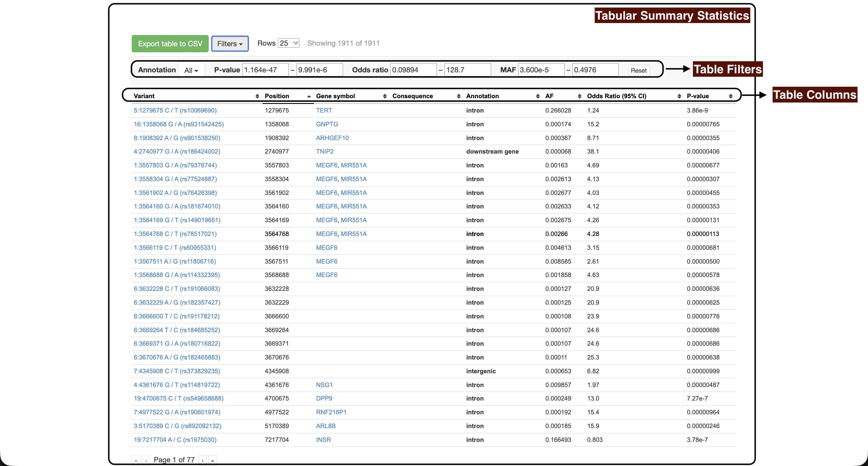
Task: Open the Rows per page select
Action: tap(288, 43)
